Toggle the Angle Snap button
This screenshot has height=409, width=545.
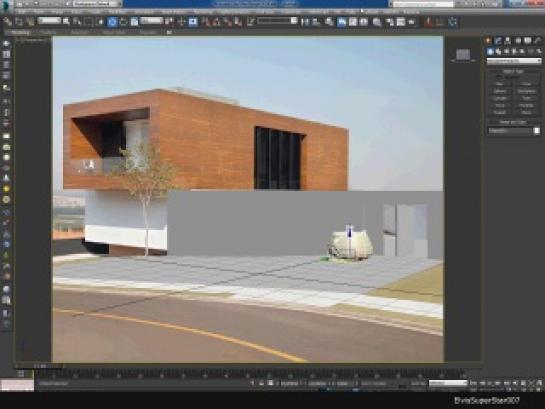tap(217, 22)
